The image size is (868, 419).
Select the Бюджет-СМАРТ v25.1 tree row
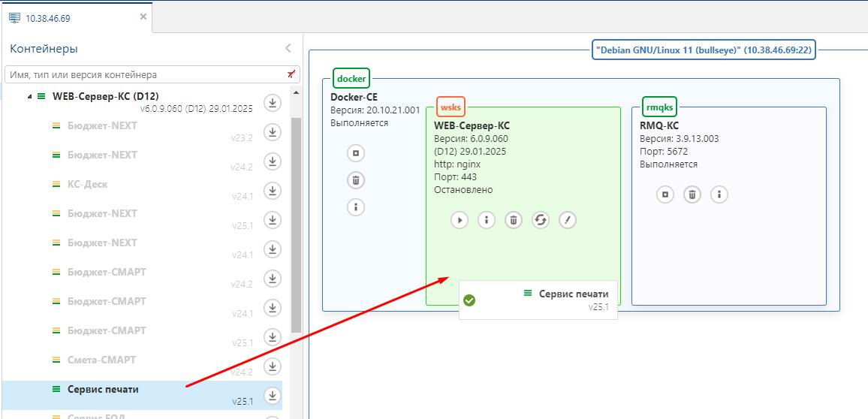pyautogui.click(x=142, y=336)
